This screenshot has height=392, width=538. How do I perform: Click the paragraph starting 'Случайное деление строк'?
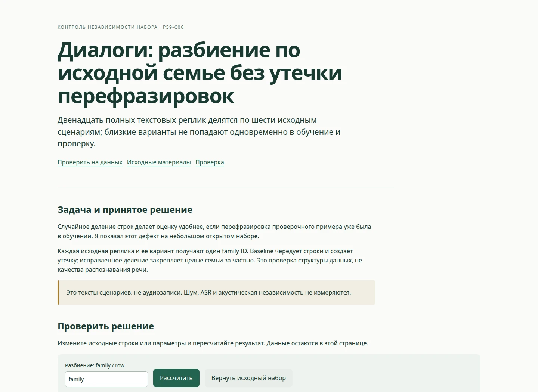[214, 231]
